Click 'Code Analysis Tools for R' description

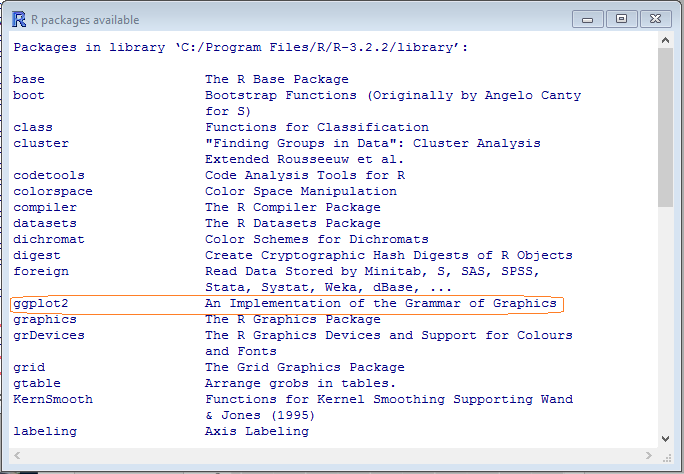[x=305, y=175]
